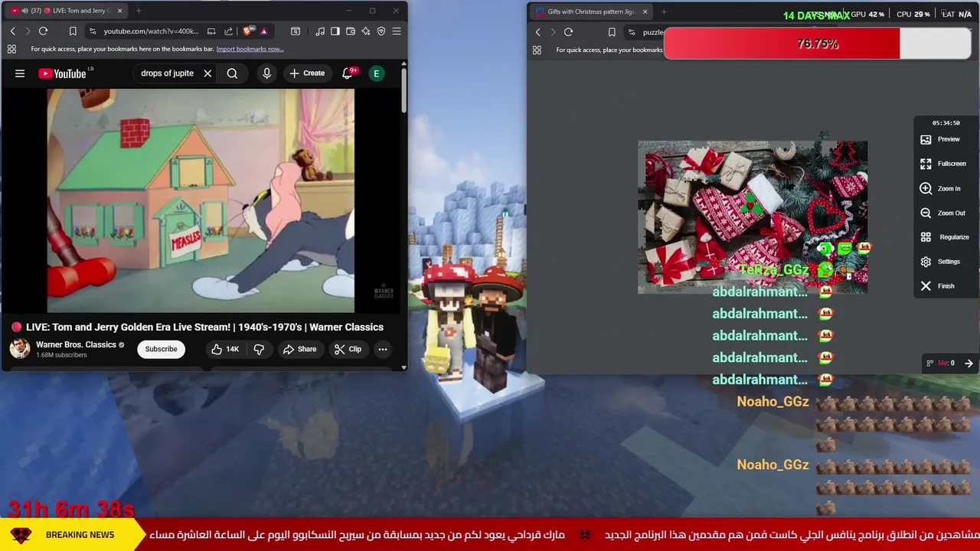Click the share icon in YouTube address bar
Viewport: 980px width, 551px height.
coord(228,31)
